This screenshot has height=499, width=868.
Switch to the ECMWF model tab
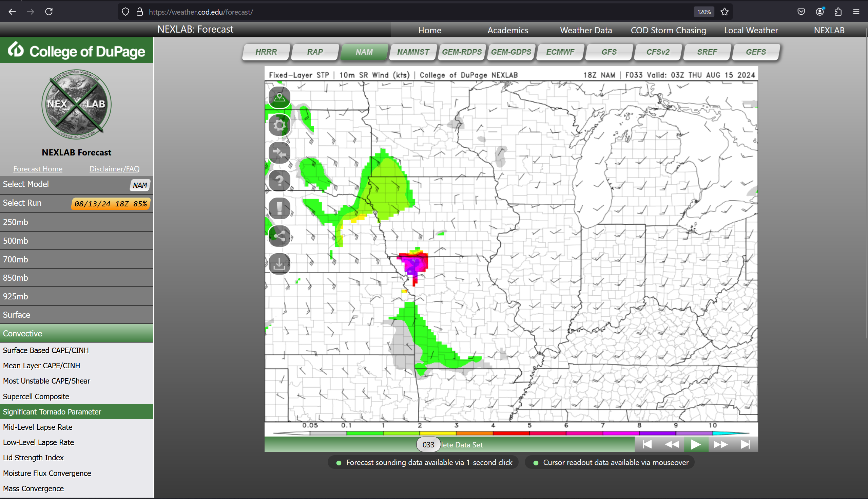click(x=560, y=52)
